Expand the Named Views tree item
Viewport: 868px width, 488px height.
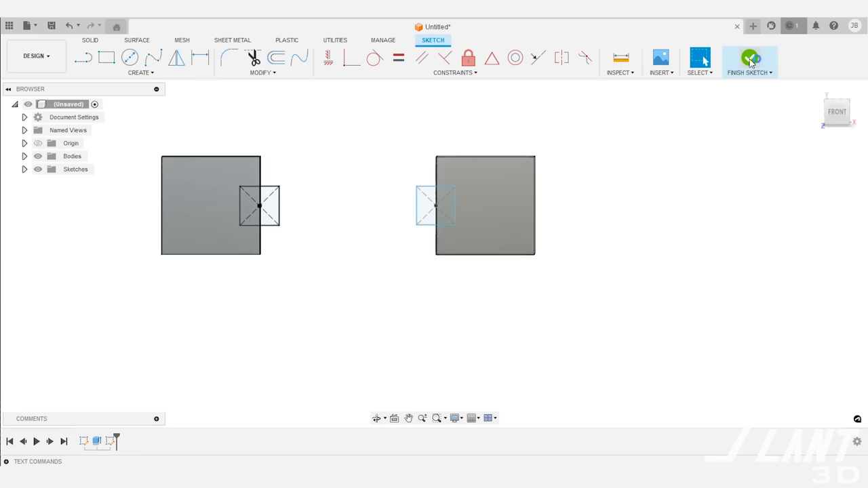[x=24, y=129]
